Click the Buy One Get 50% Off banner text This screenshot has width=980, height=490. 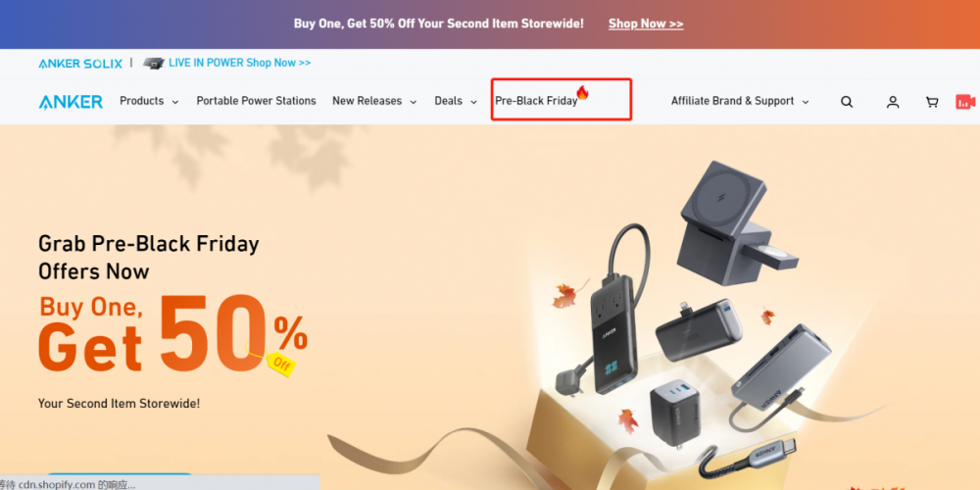click(x=439, y=24)
